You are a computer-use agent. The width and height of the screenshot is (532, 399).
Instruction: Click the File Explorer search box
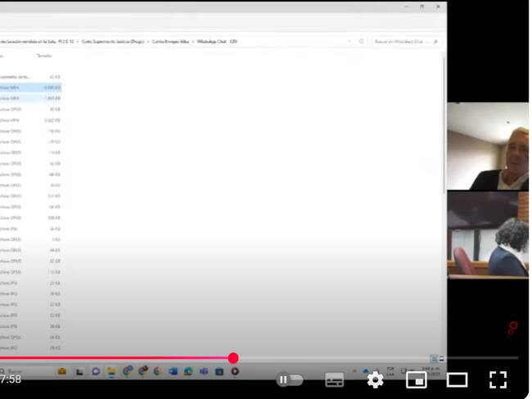(x=403, y=41)
